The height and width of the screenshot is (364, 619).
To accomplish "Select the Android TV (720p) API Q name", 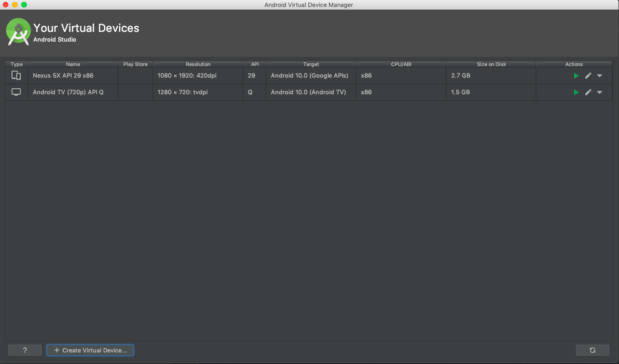I will pyautogui.click(x=68, y=92).
